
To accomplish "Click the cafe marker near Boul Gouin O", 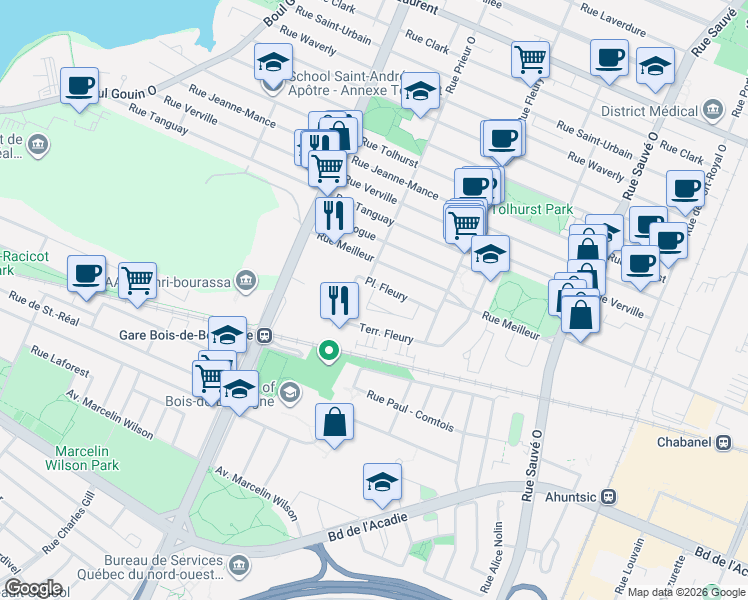I will tap(80, 87).
